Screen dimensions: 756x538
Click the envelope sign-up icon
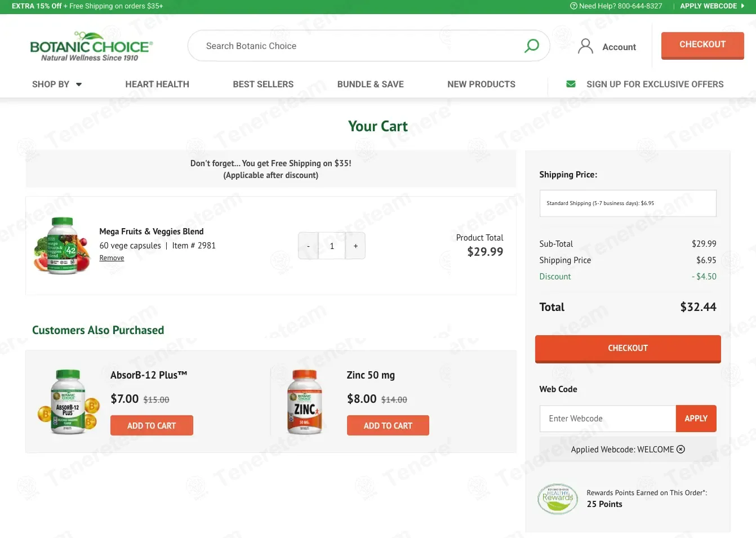[x=571, y=84]
